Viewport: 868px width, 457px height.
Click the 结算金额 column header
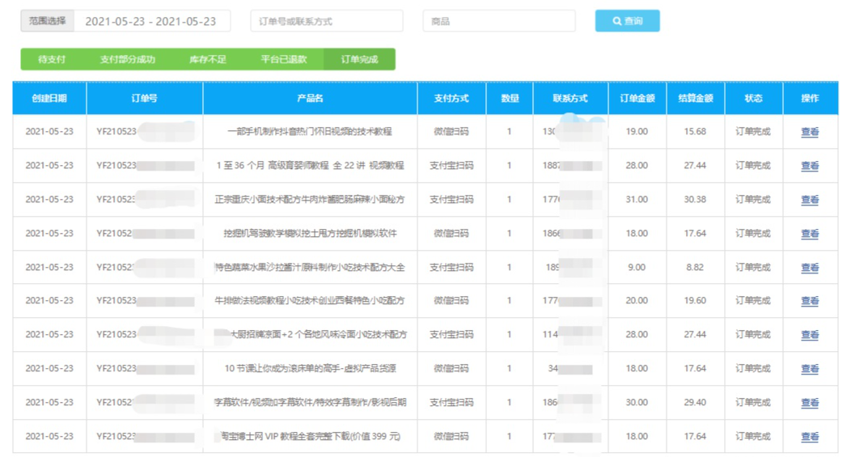pos(695,98)
